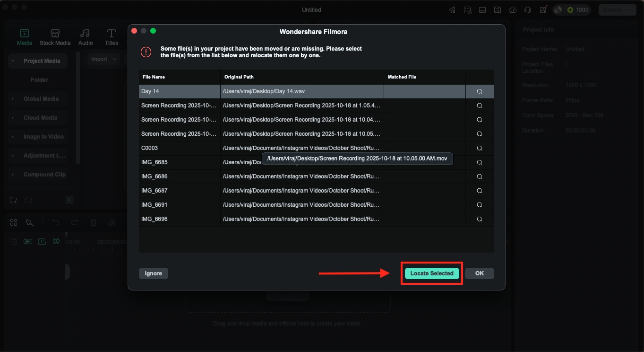Click the search icon in the Day 14 row

tap(479, 91)
